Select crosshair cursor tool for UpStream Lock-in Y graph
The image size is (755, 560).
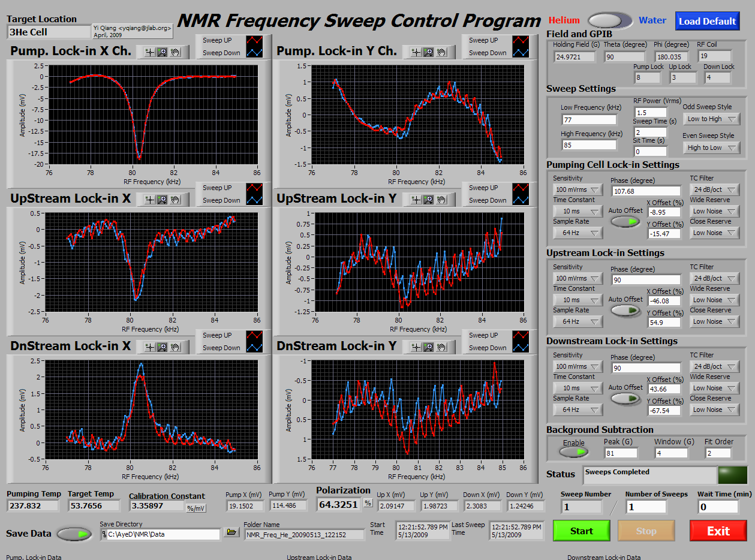(x=417, y=199)
